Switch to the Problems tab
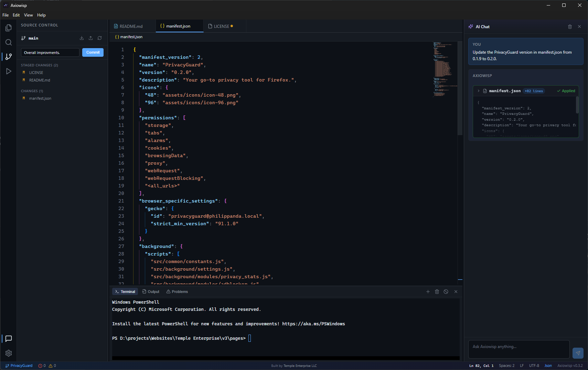The image size is (588, 370). [177, 291]
